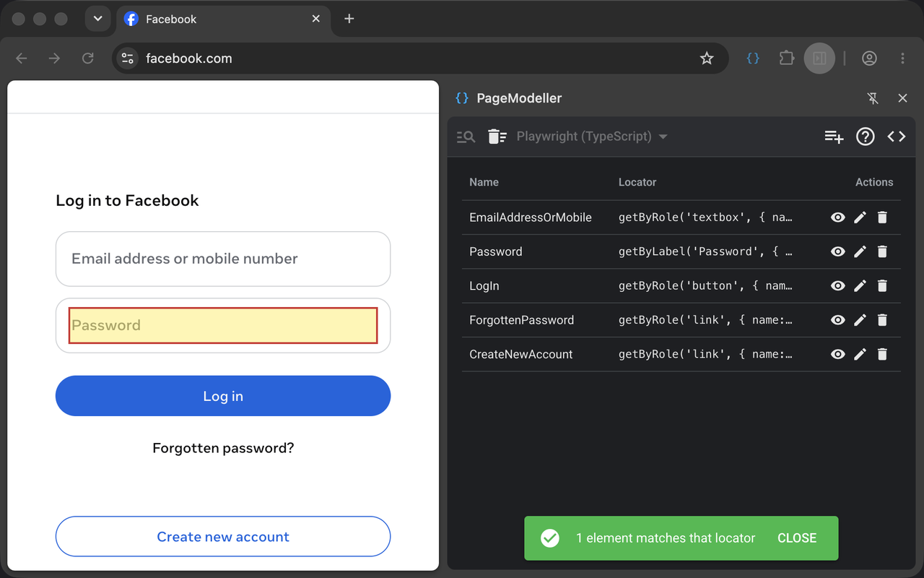Open the add new element icon

click(x=834, y=137)
